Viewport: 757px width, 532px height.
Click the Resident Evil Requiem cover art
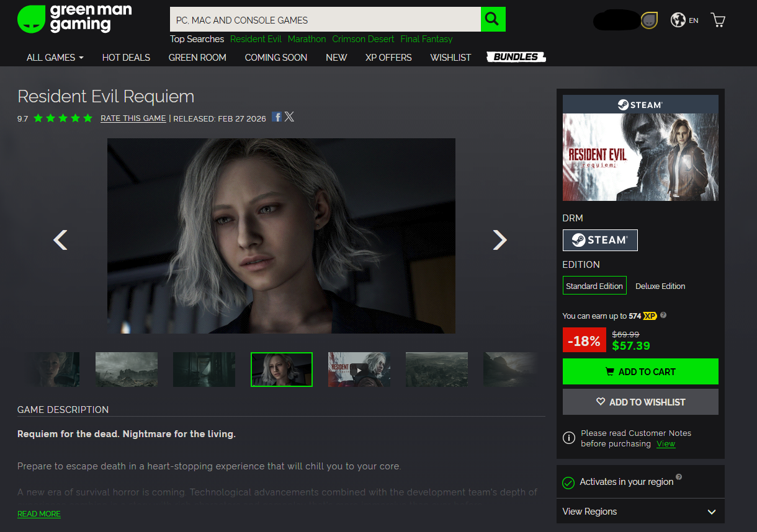click(640, 157)
